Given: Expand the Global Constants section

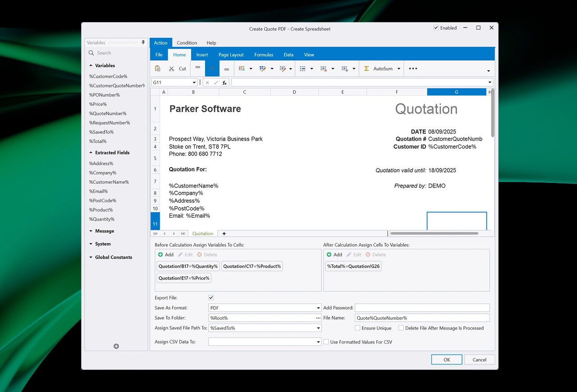Looking at the screenshot, I should coord(91,257).
